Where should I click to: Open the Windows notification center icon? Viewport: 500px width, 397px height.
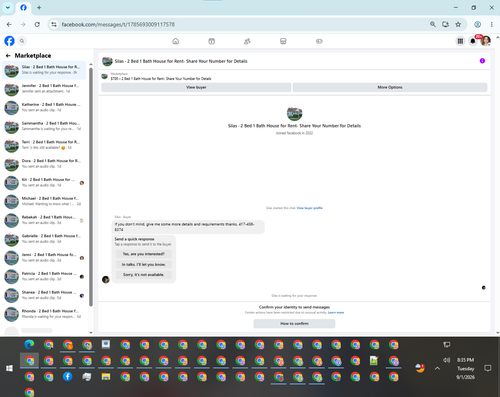tap(488, 368)
